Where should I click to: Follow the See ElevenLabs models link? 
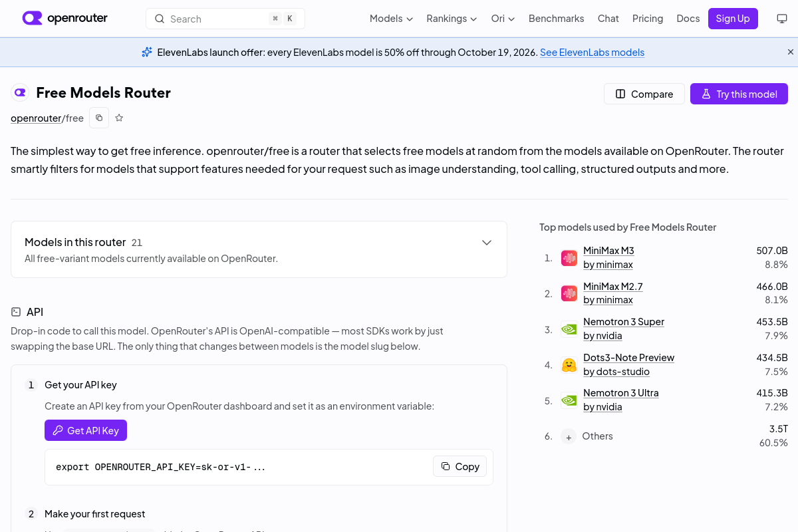pyautogui.click(x=592, y=53)
